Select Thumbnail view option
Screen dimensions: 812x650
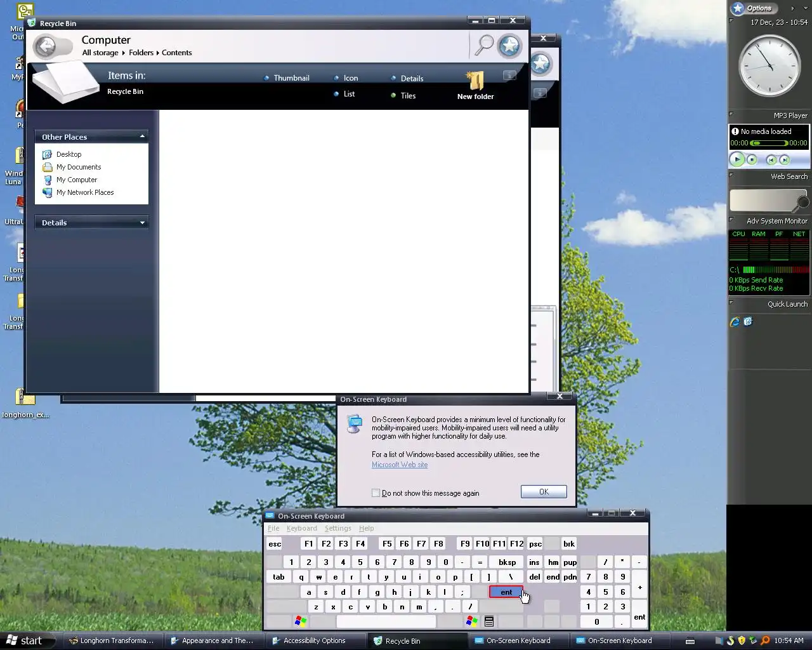[287, 78]
